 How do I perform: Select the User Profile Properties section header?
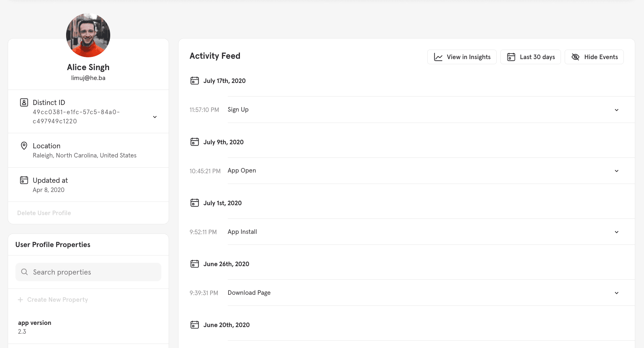pyautogui.click(x=53, y=244)
